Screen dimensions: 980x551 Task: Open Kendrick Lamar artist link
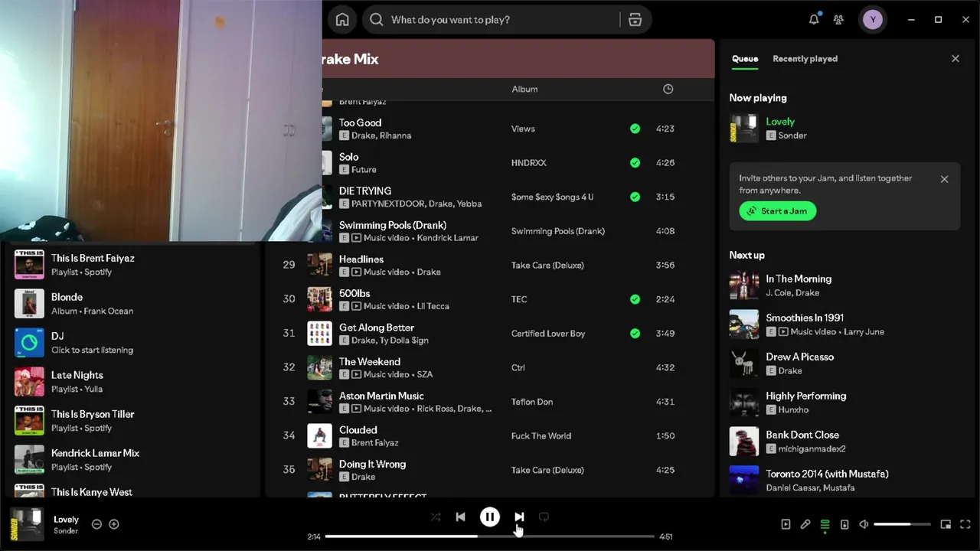tap(448, 238)
